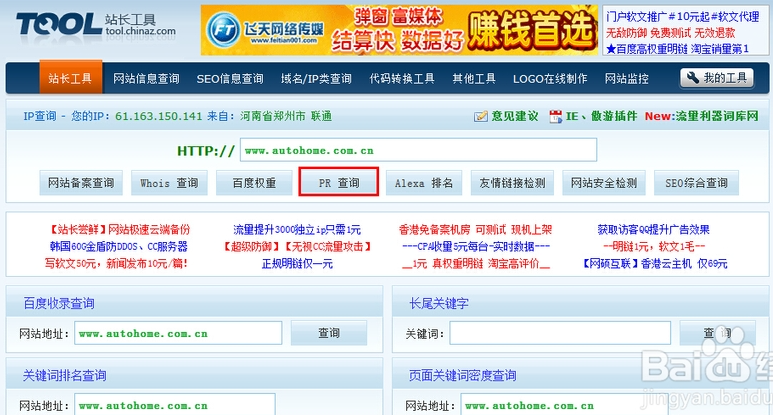The height and width of the screenshot is (415, 773).
Task: Click the Alexa 排名 button
Action: coord(424,183)
